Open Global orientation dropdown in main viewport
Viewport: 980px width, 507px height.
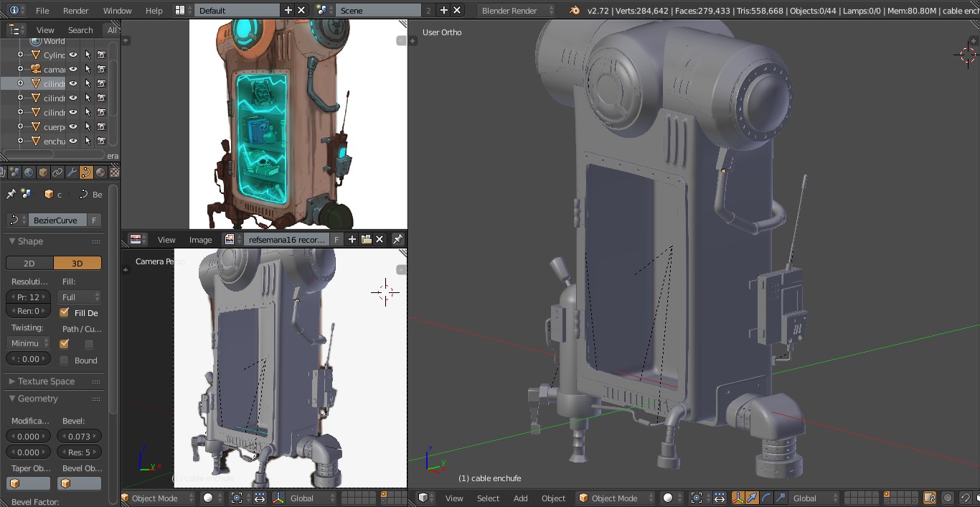814,498
